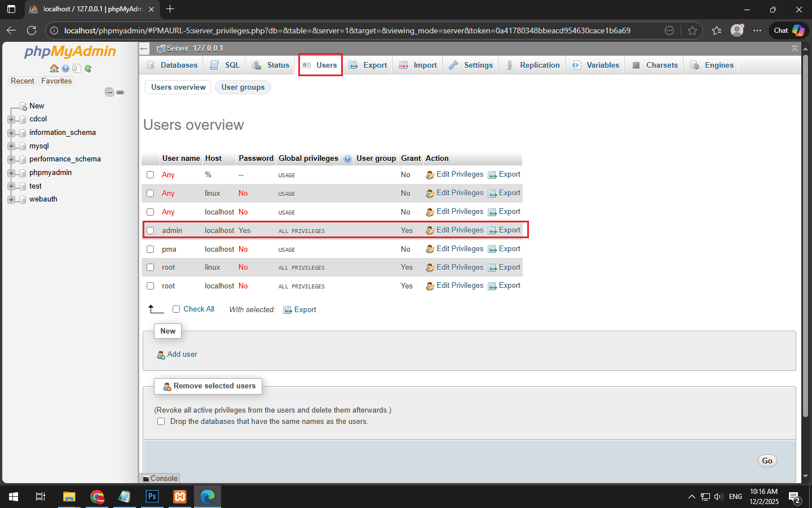This screenshot has width=812, height=508.
Task: Tick the checkbox for the admin user
Action: click(x=151, y=230)
